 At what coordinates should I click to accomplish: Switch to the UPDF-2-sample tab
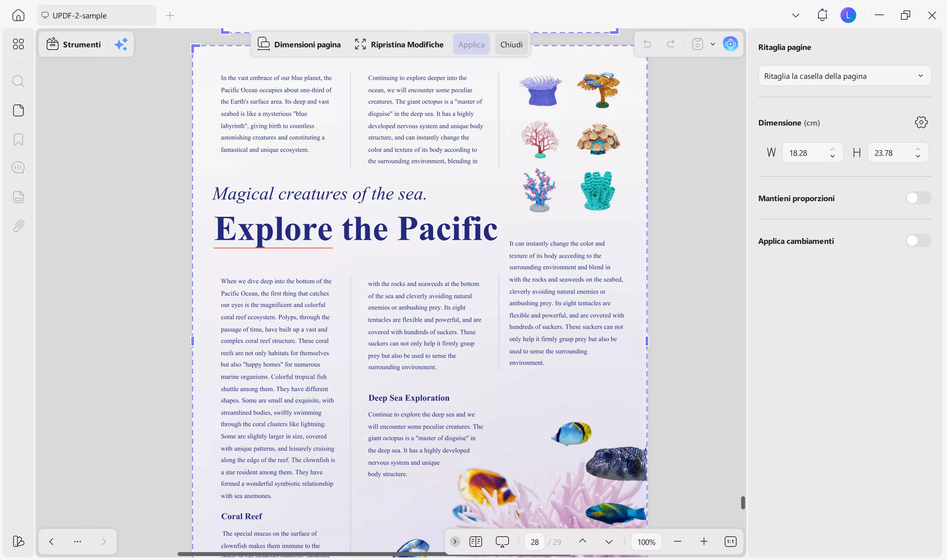tap(96, 15)
